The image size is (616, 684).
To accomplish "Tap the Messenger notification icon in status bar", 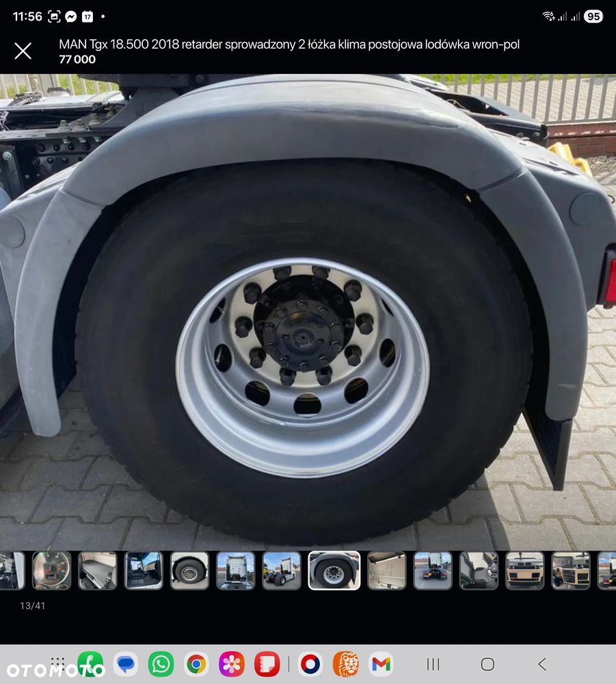I will coord(70,16).
